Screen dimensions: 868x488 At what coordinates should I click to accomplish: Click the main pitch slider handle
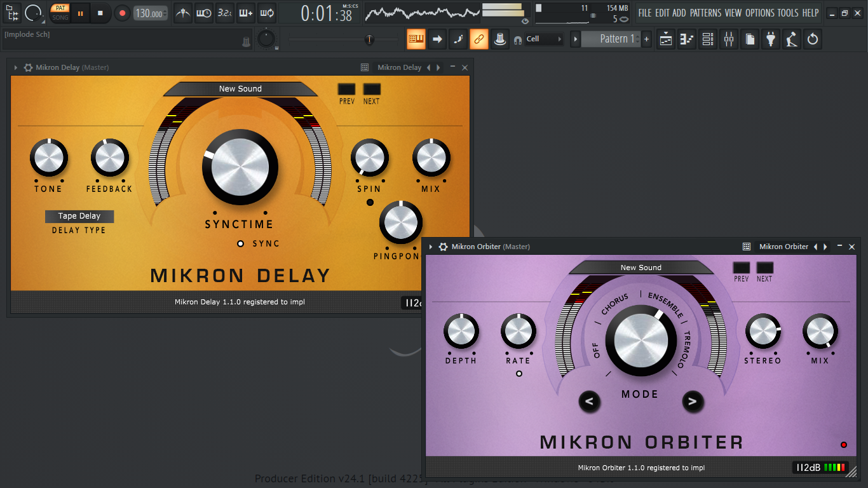click(369, 39)
